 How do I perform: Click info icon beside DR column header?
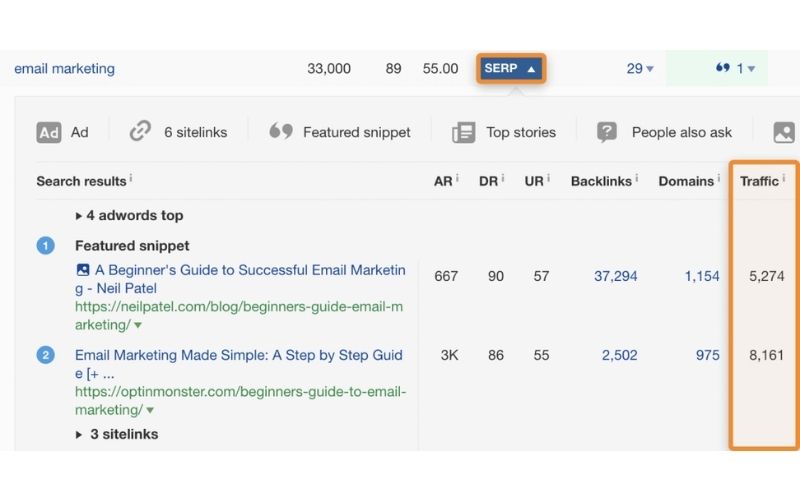pyautogui.click(x=503, y=178)
